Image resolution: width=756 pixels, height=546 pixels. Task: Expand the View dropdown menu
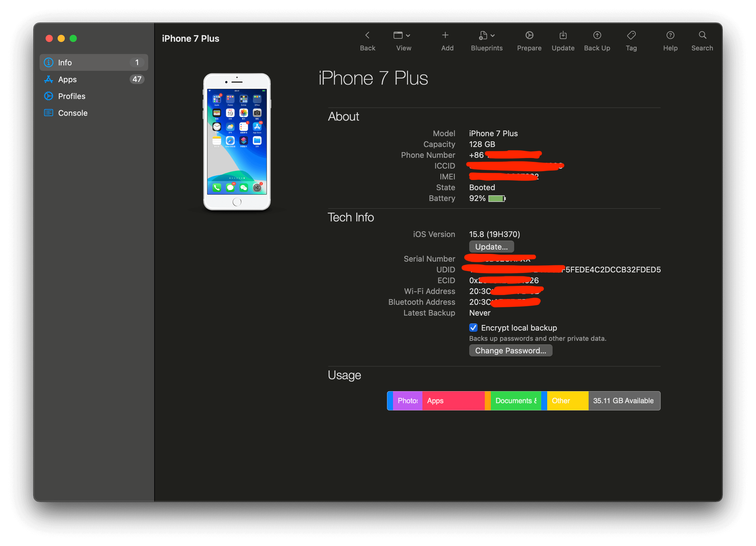(x=402, y=35)
